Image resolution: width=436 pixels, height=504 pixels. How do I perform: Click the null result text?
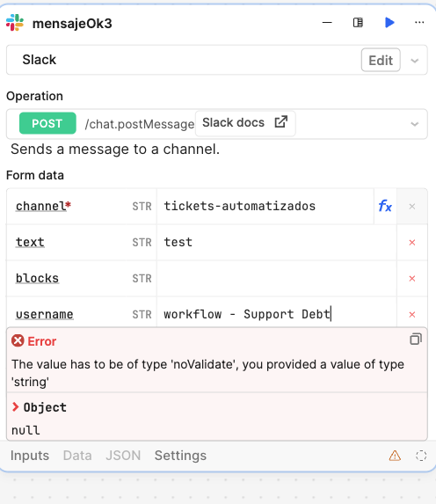coord(25,430)
